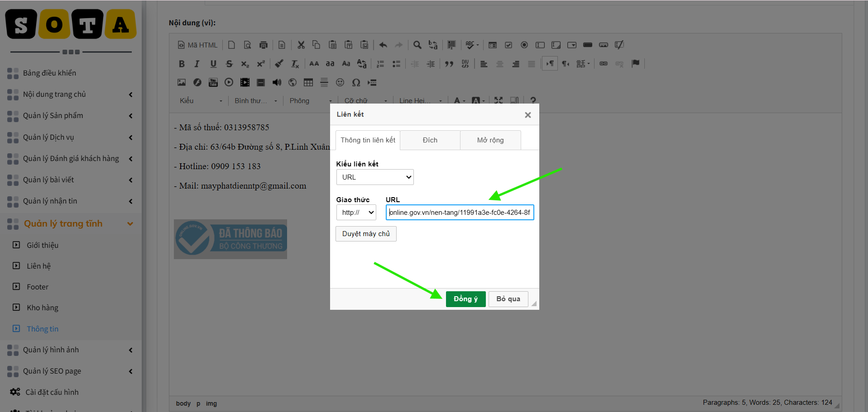Viewport: 868px width, 412px height.
Task: Click the Undo arrow icon
Action: pos(383,45)
